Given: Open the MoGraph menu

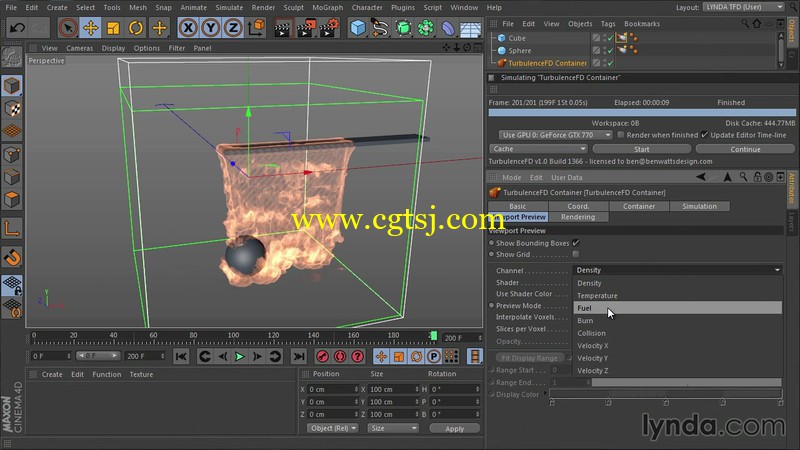Looking at the screenshot, I should coord(328,8).
